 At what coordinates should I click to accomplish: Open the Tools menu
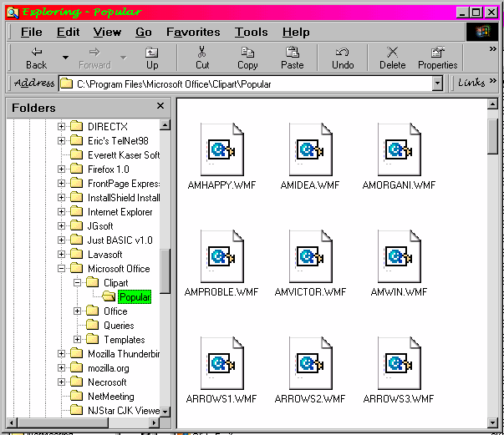pos(251,32)
